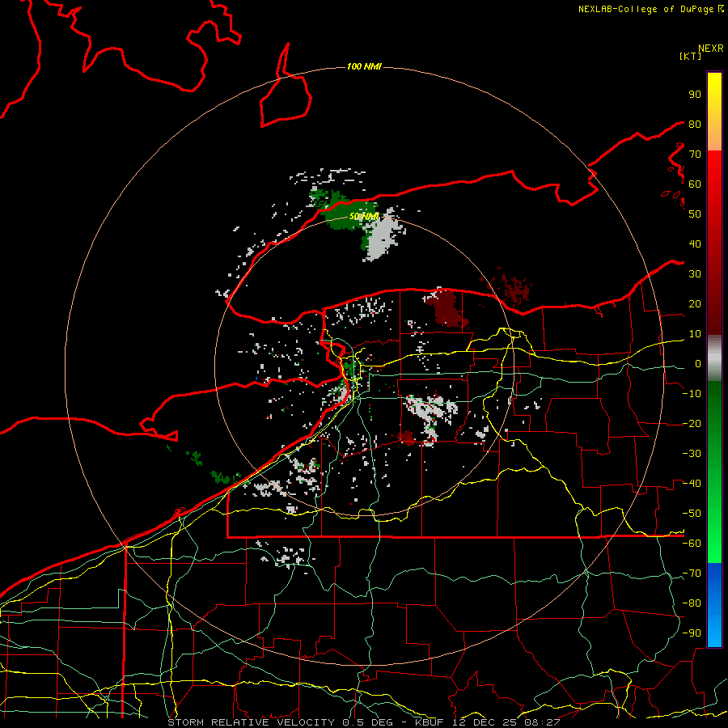Click the blue bottom segment of the color bar
Screen dimensions: 728x728
point(714,605)
